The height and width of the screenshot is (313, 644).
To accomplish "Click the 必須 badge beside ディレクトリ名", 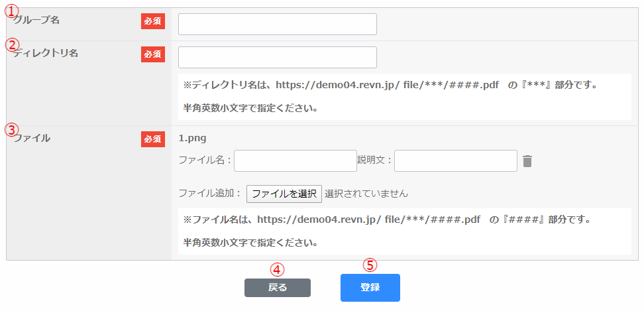I will [x=152, y=54].
